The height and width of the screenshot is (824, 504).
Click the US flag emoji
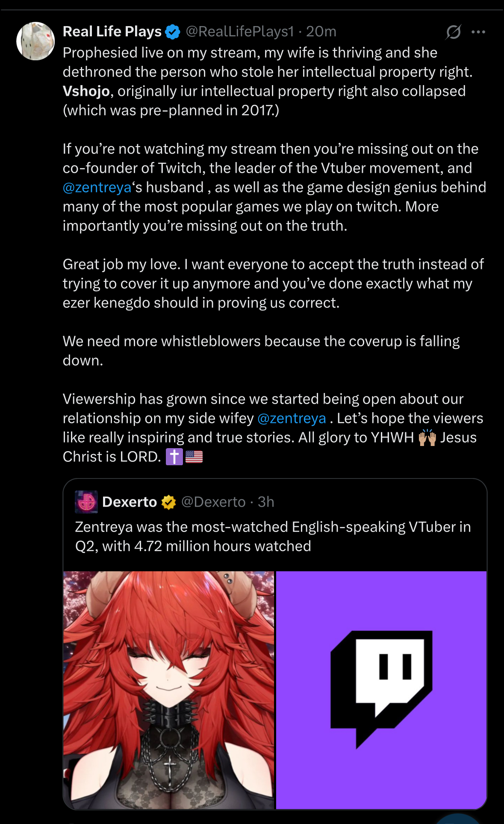click(194, 457)
